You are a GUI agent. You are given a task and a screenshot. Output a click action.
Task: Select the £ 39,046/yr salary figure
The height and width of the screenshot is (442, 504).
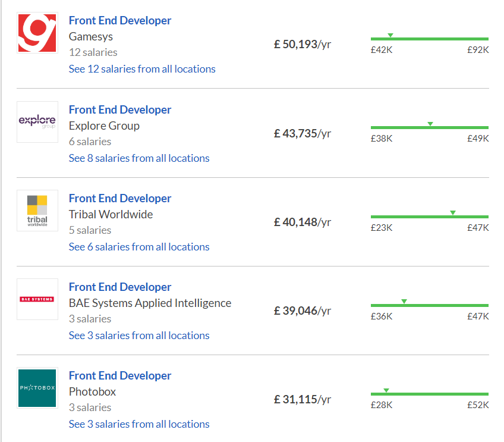tap(302, 311)
